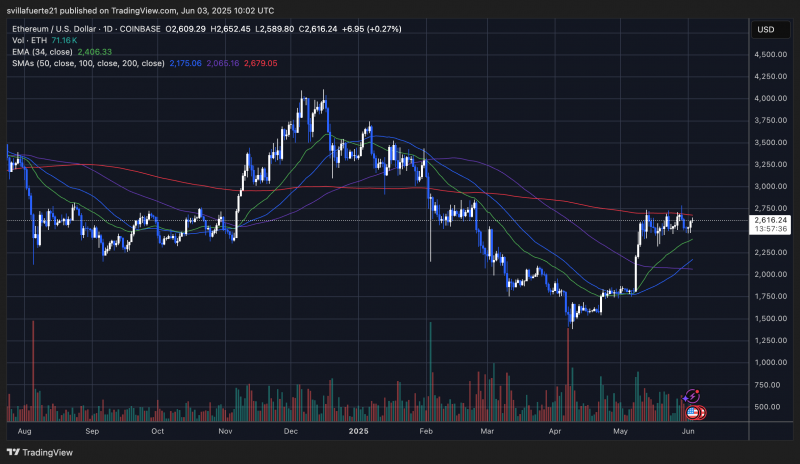Select the SMAs (50, 100, 200) indicator legend

coord(88,63)
